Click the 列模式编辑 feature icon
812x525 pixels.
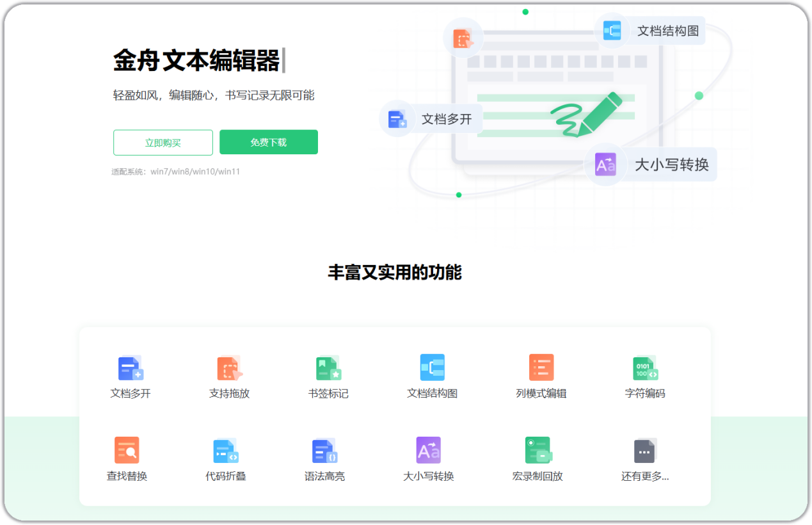(x=541, y=367)
